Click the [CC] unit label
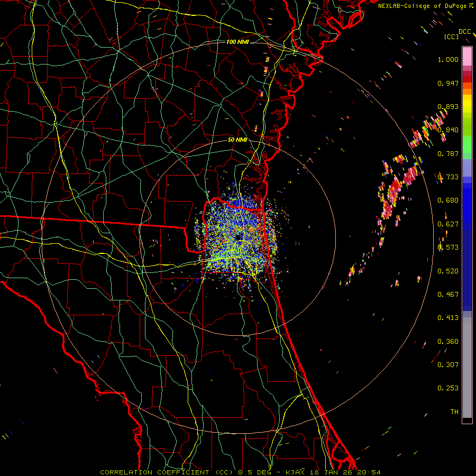The image size is (476, 476). 452,36
